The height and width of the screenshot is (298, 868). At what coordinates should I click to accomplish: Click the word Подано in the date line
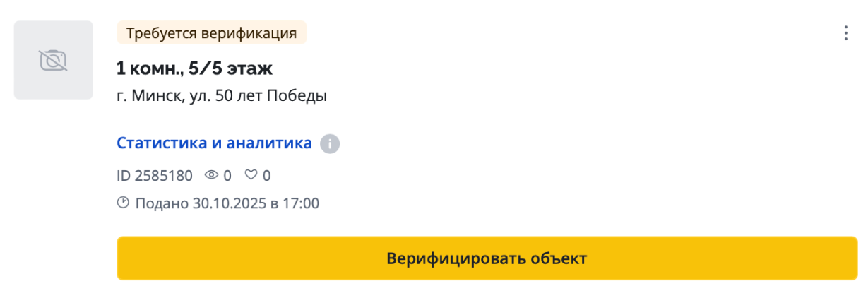161,204
